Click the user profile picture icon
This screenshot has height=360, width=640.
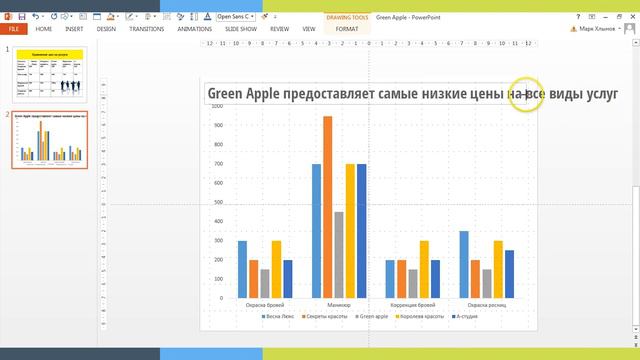(630, 29)
